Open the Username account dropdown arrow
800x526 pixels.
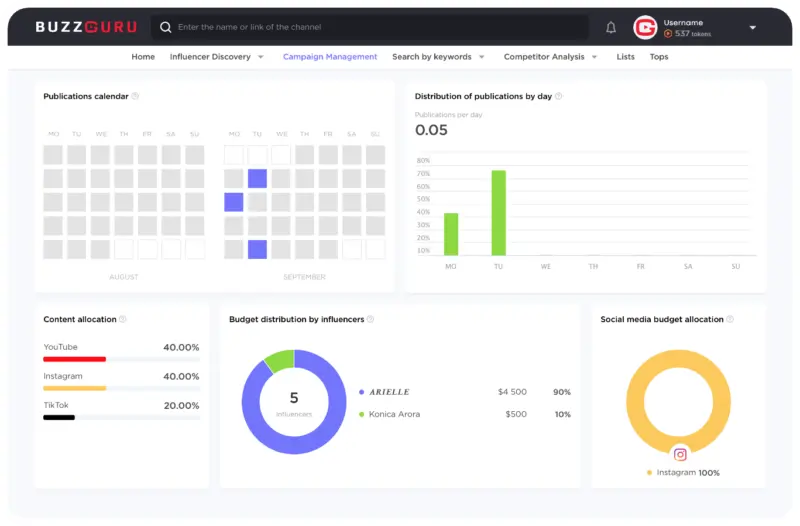[x=752, y=28]
